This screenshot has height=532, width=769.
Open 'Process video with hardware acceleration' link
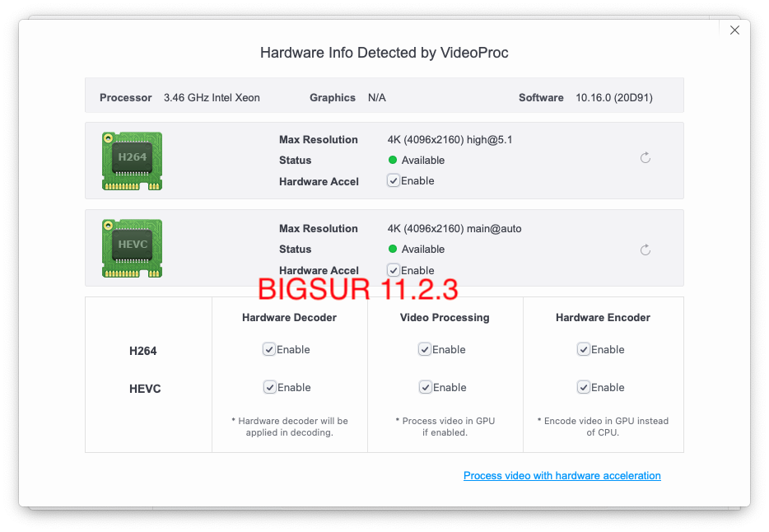[562, 476]
